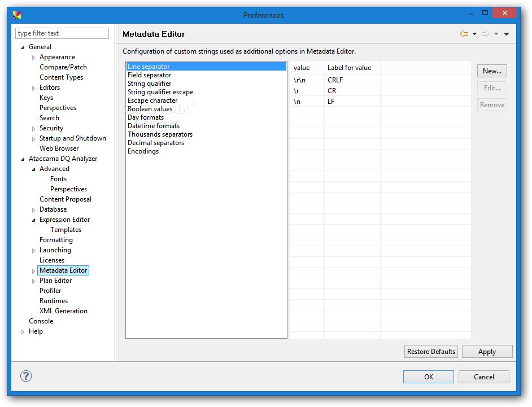Collapse the General tree node
The image size is (532, 407).
point(23,47)
